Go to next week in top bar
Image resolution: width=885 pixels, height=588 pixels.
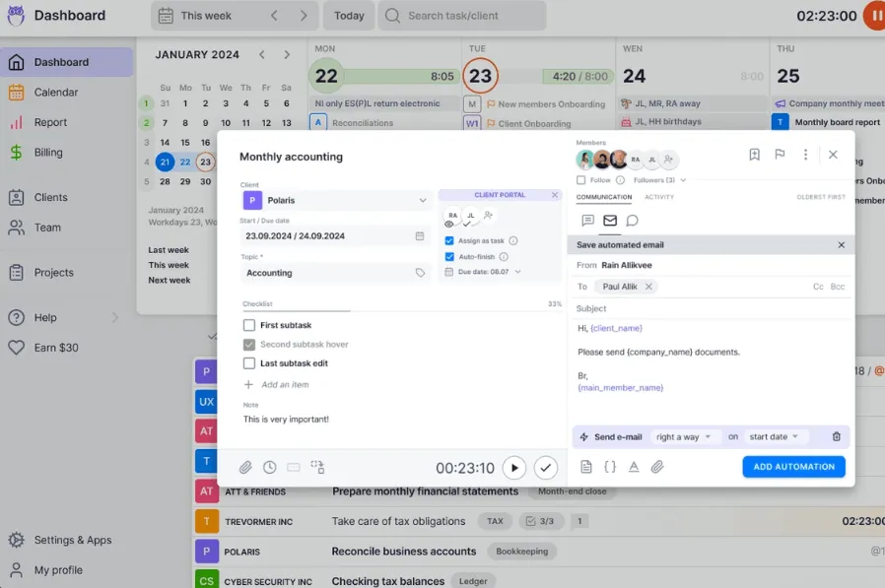pos(304,16)
